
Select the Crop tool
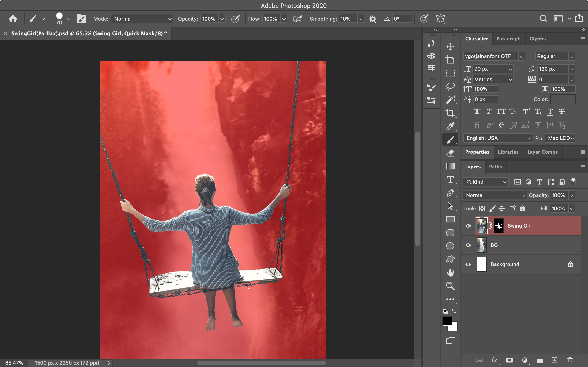pos(450,113)
